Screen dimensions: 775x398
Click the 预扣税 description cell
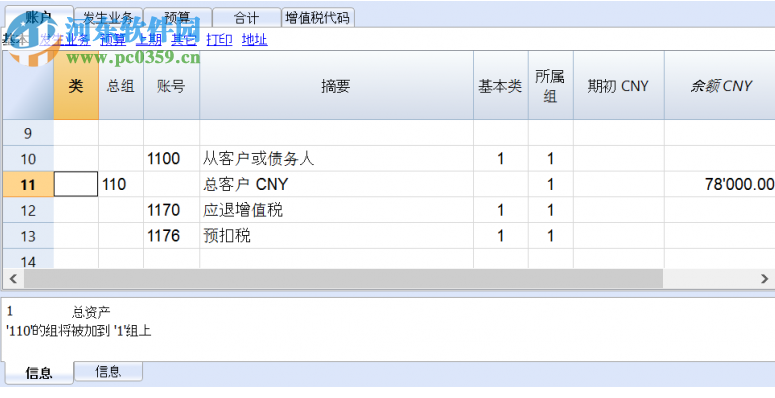pyautogui.click(x=337, y=236)
